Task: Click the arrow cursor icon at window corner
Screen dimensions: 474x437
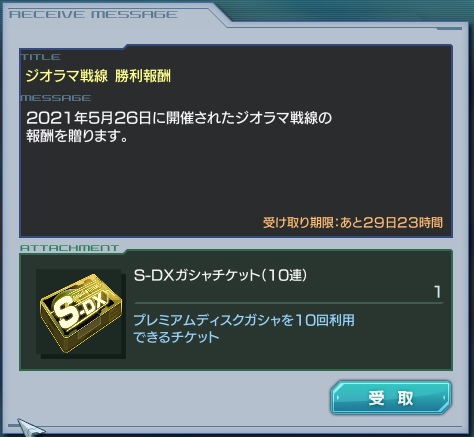Action: tap(29, 427)
